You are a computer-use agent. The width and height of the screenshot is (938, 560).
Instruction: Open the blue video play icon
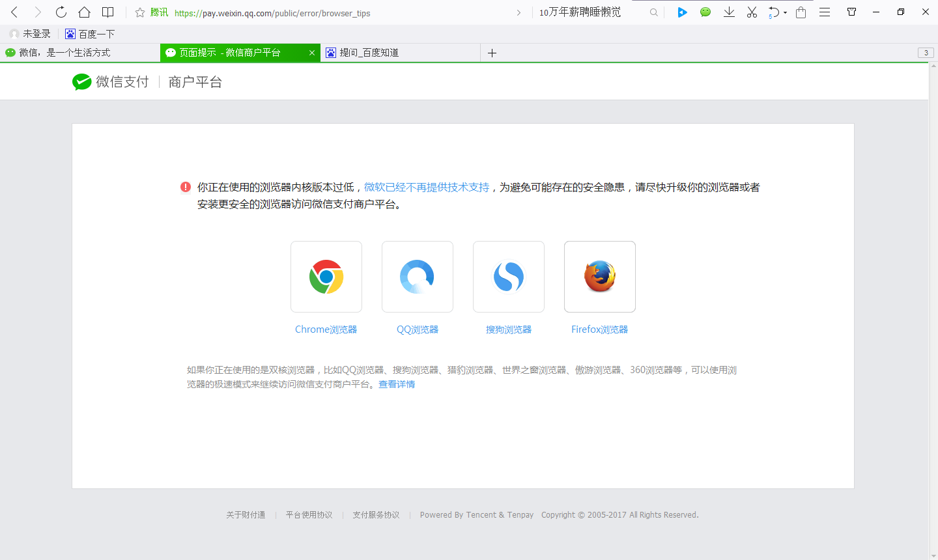tap(682, 12)
